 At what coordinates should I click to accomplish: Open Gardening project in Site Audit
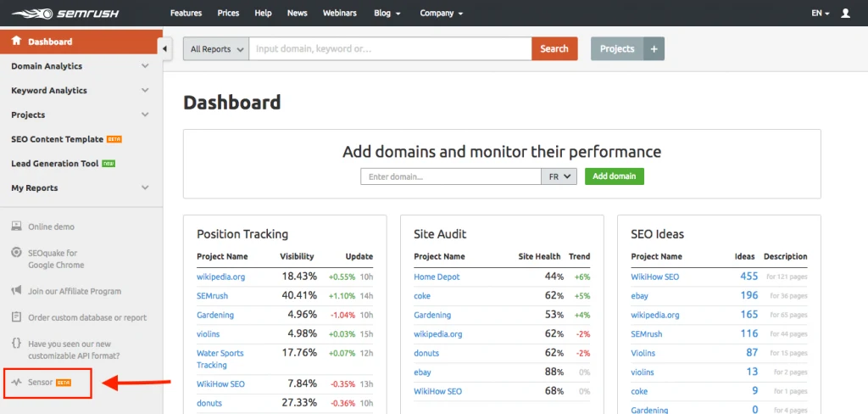click(x=432, y=315)
